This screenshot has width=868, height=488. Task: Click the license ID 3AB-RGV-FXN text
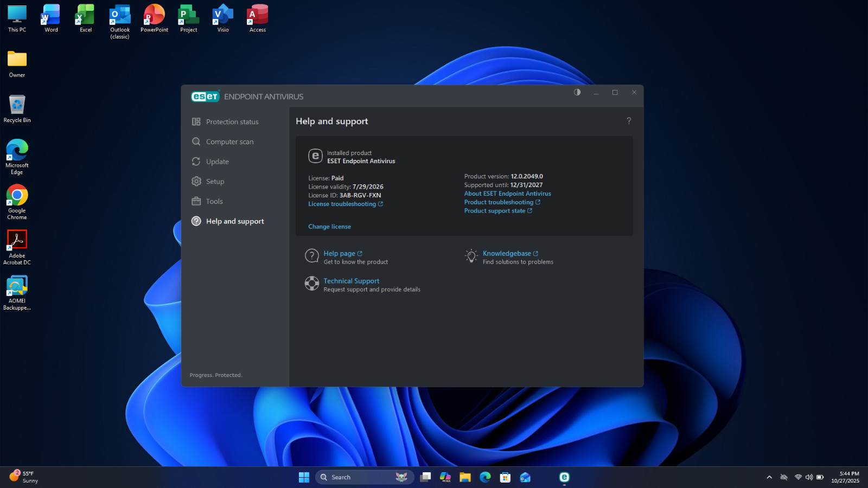(360, 195)
